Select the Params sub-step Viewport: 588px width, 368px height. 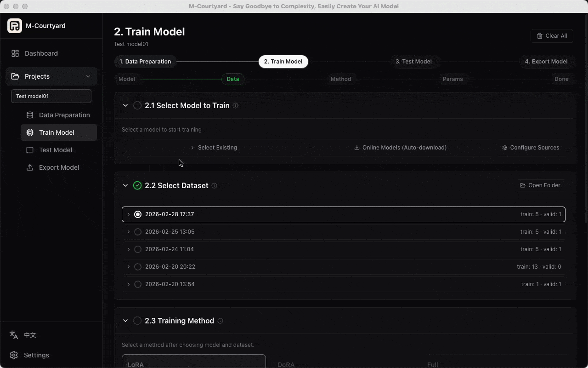coord(453,79)
